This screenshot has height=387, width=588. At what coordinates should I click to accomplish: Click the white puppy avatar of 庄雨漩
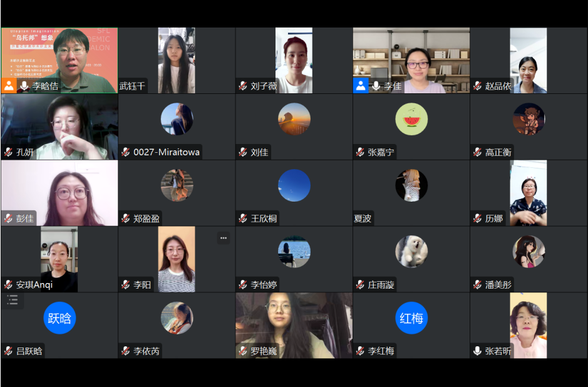click(x=411, y=252)
